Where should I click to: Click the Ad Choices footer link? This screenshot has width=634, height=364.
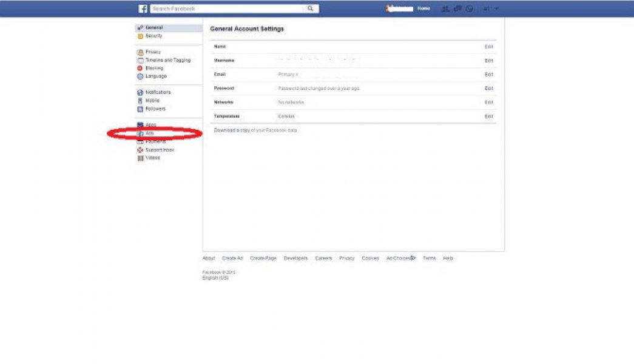point(400,258)
